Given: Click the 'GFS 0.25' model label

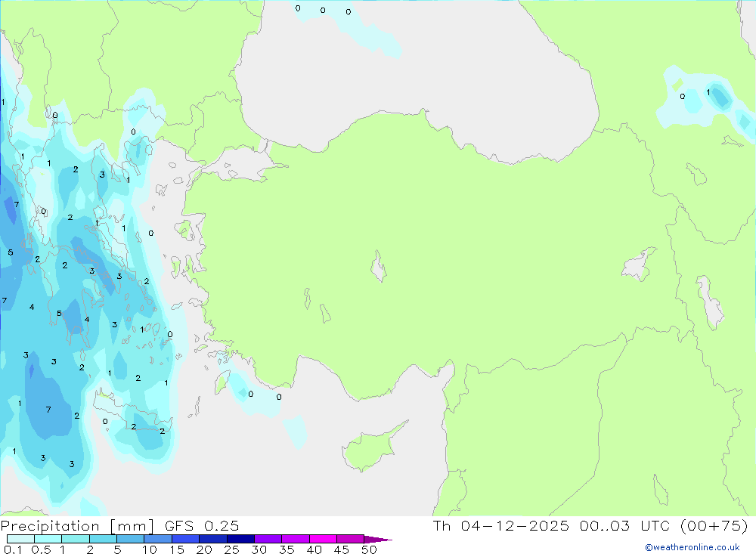Looking at the screenshot, I should coord(202,526).
